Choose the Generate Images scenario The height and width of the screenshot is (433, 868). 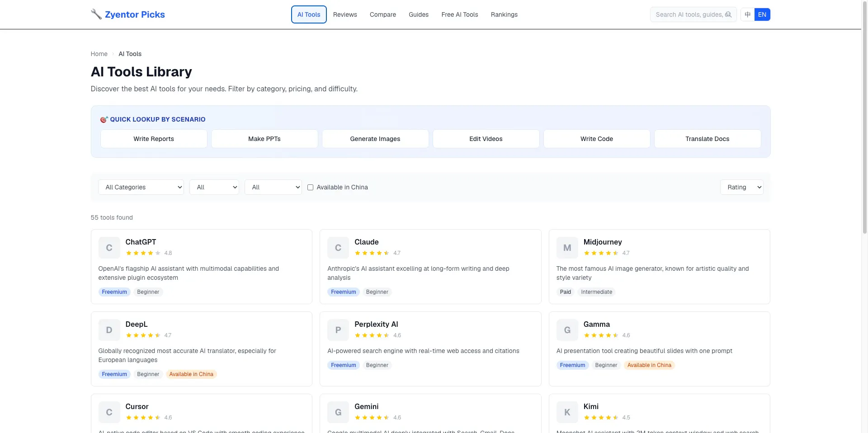(375, 139)
